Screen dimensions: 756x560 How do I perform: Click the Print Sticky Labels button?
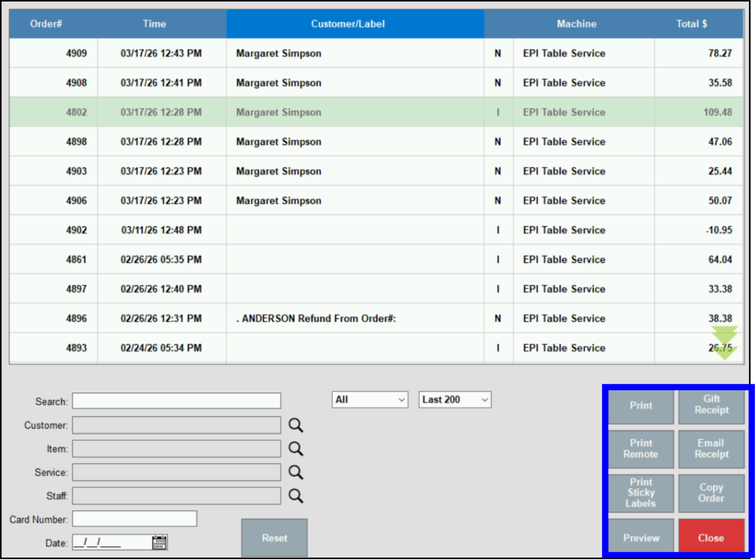pos(641,493)
